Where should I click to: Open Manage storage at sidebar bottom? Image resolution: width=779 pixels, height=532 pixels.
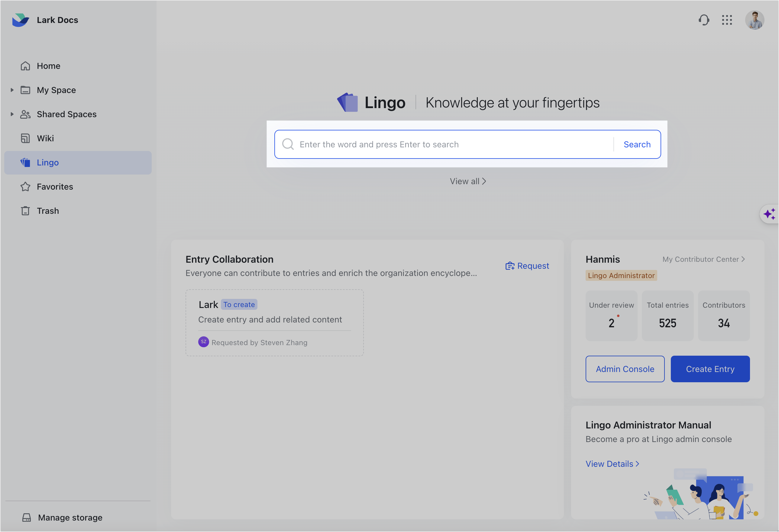click(x=70, y=517)
